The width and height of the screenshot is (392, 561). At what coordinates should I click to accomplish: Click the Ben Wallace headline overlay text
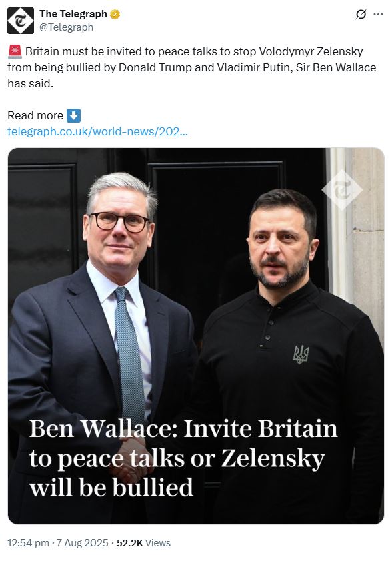183,458
